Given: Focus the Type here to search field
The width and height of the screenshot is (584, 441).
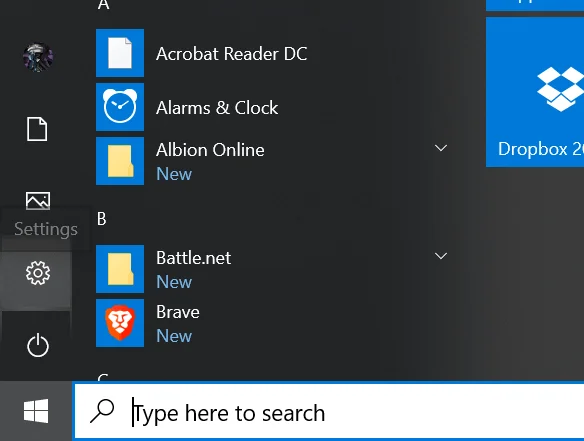Looking at the screenshot, I should [x=329, y=411].
